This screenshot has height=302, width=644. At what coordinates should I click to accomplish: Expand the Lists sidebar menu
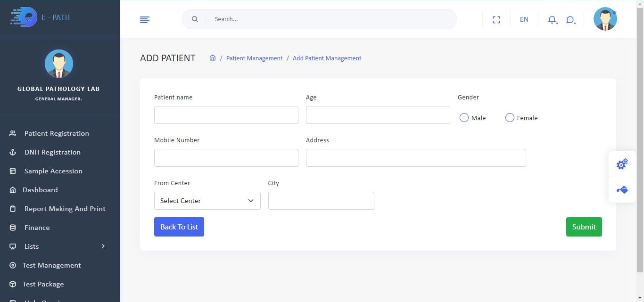click(57, 246)
